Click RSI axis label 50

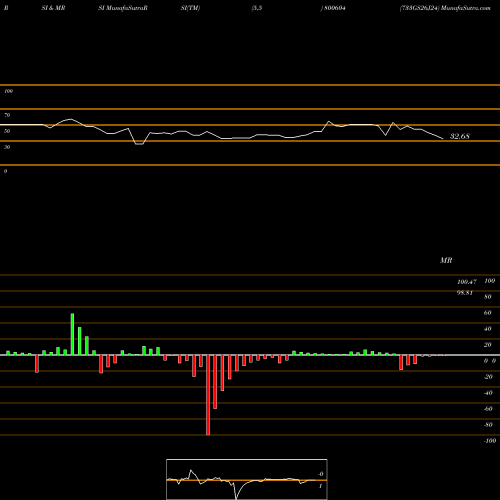coord(7,131)
